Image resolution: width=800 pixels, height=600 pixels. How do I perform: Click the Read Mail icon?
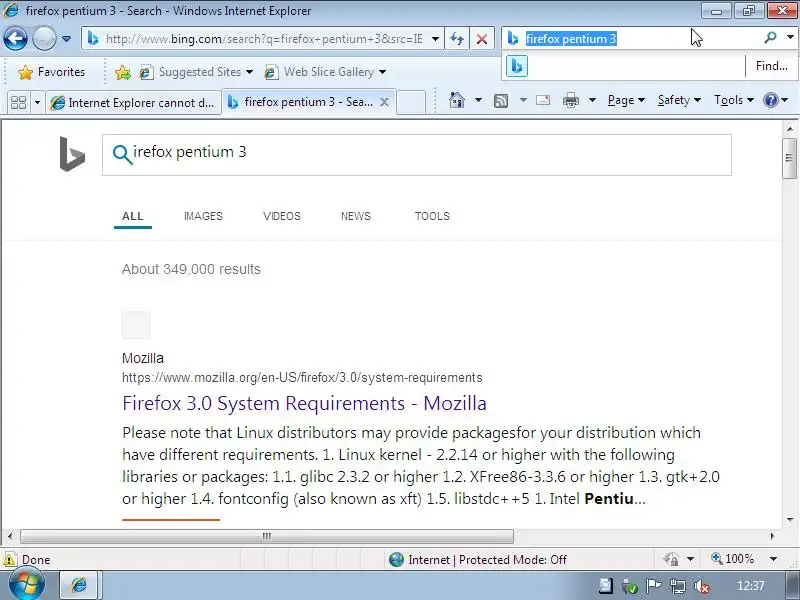tap(543, 100)
